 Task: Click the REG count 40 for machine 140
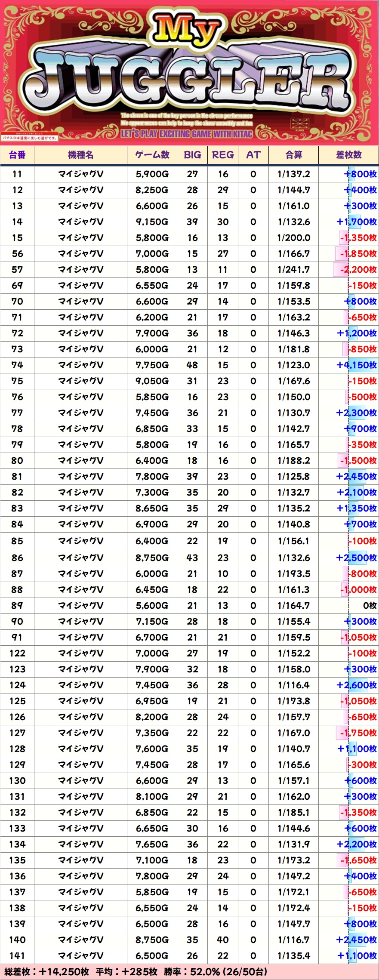point(223,940)
